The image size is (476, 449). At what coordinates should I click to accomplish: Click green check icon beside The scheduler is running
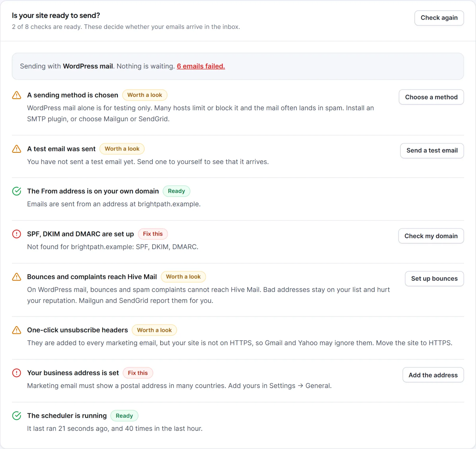click(x=17, y=416)
